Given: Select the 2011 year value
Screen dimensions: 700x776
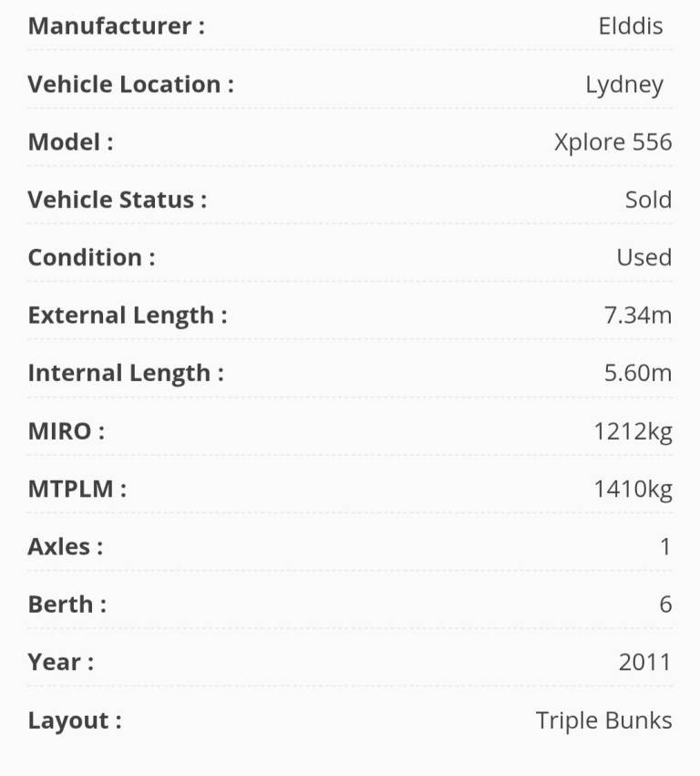Looking at the screenshot, I should point(644,662).
